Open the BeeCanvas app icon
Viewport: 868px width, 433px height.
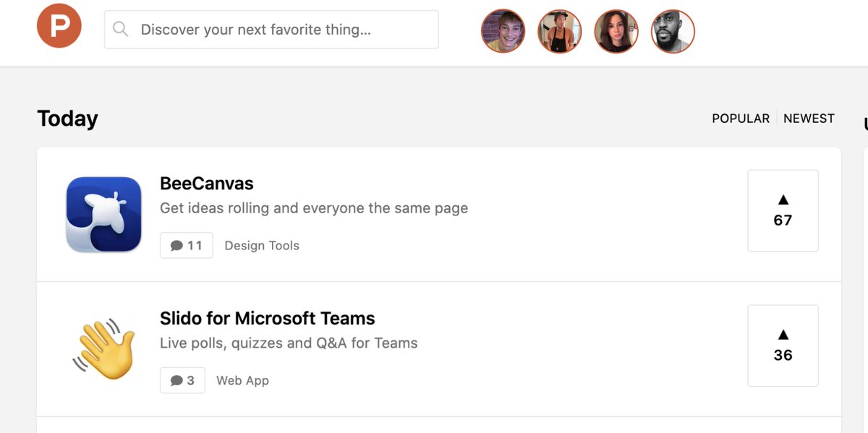point(103,215)
